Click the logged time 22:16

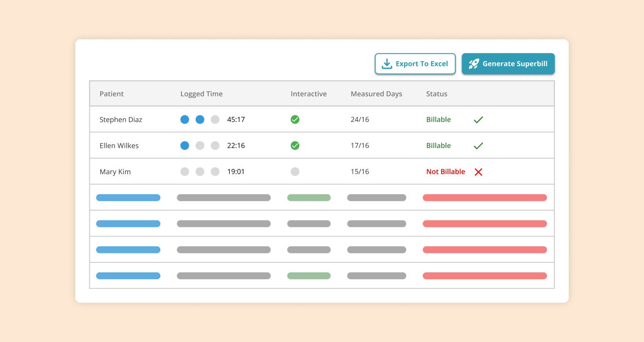[x=236, y=146]
